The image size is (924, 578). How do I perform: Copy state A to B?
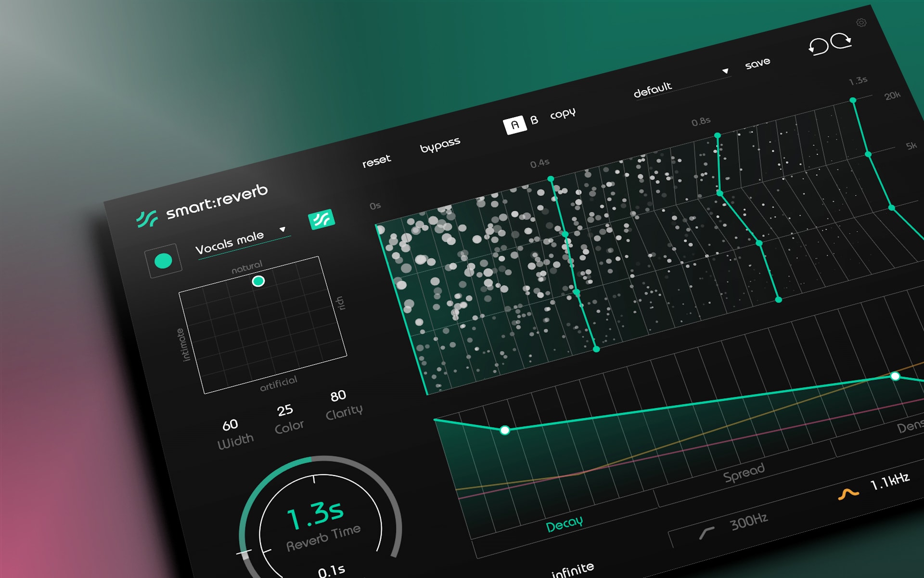[x=563, y=114]
